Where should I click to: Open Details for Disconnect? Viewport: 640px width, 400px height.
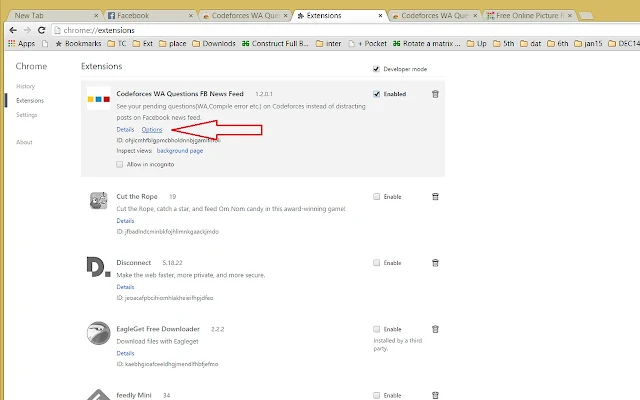pyautogui.click(x=125, y=287)
